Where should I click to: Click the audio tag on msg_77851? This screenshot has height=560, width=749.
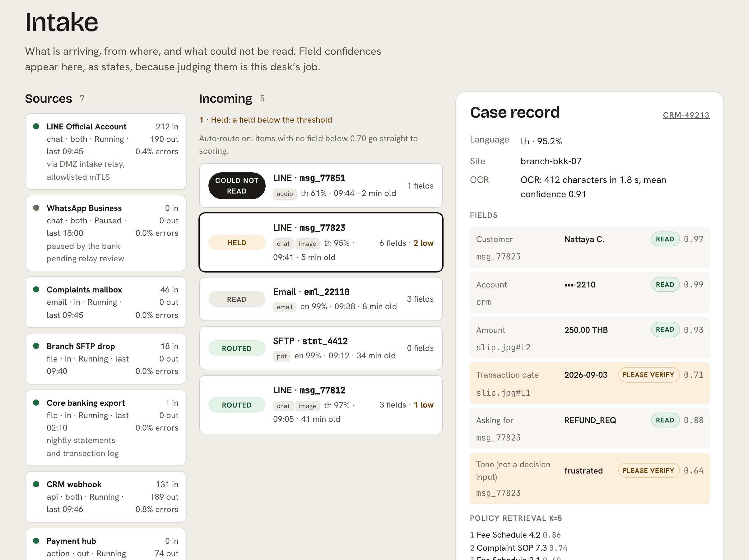point(285,194)
